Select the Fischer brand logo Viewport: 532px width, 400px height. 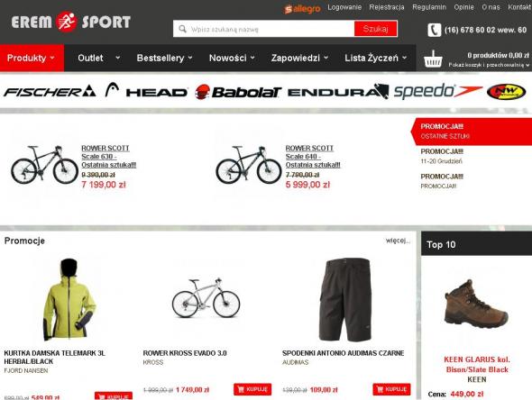click(x=50, y=92)
